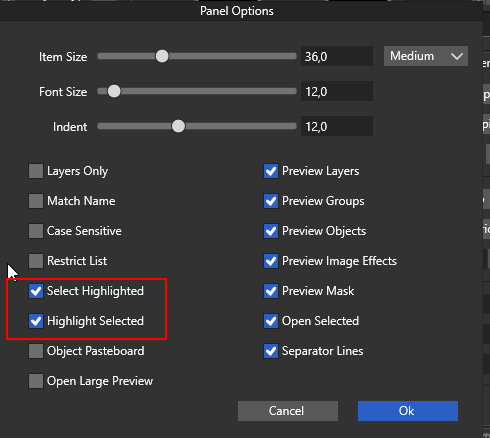Uncheck Preview Layers
The image size is (490, 438).
pos(271,171)
